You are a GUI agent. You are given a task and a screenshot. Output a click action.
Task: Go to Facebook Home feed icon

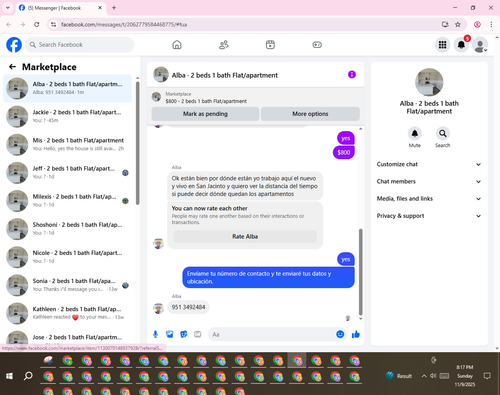click(x=177, y=45)
